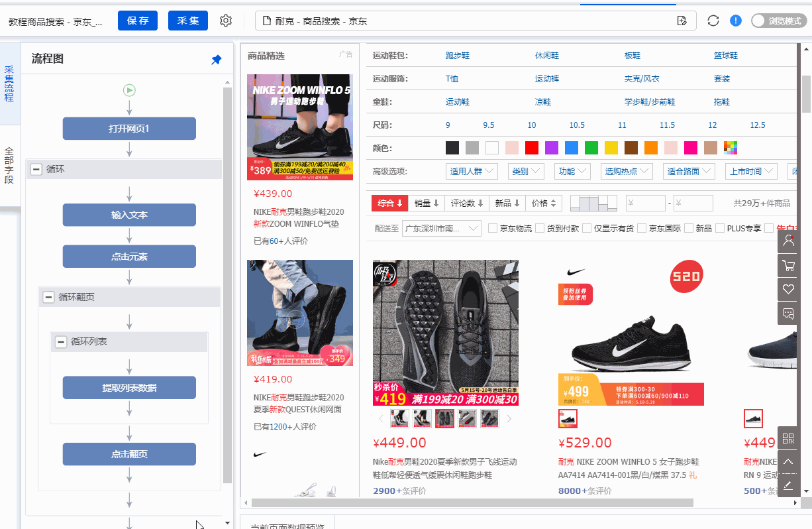Screen dimensions: 812x529
Task: Switch to 采集流程 side tab
Action: click(9, 84)
